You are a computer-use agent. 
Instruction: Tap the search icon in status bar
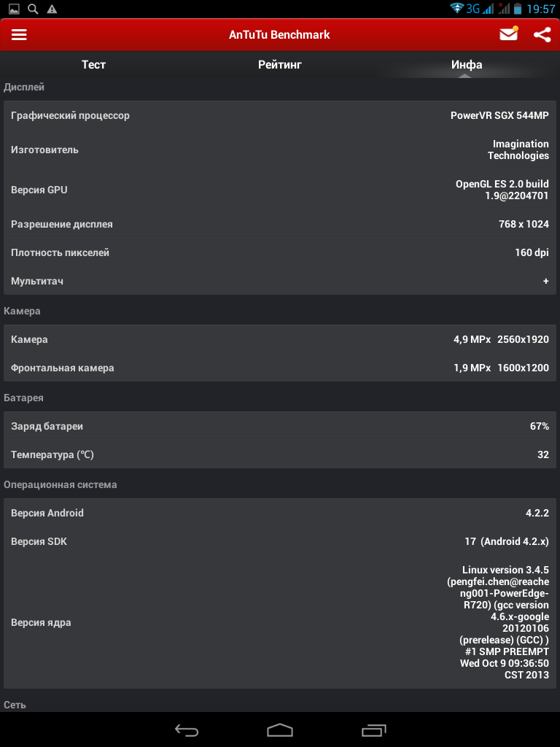(x=33, y=9)
